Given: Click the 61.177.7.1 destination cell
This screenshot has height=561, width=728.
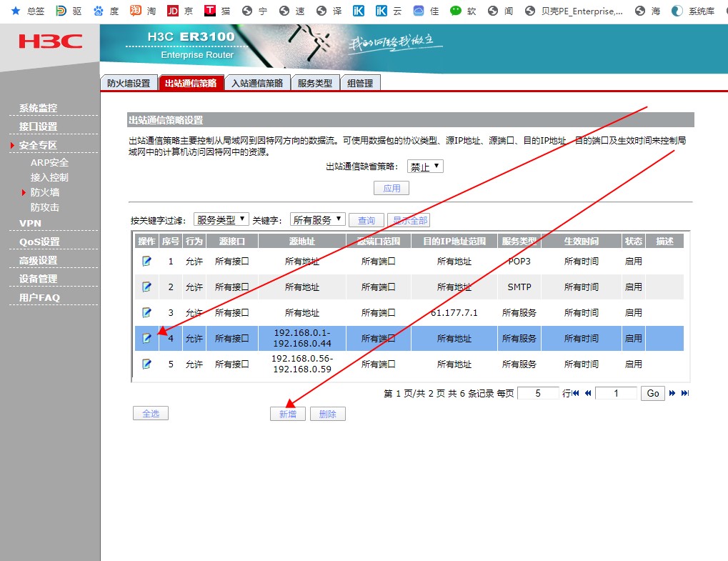Looking at the screenshot, I should (454, 312).
